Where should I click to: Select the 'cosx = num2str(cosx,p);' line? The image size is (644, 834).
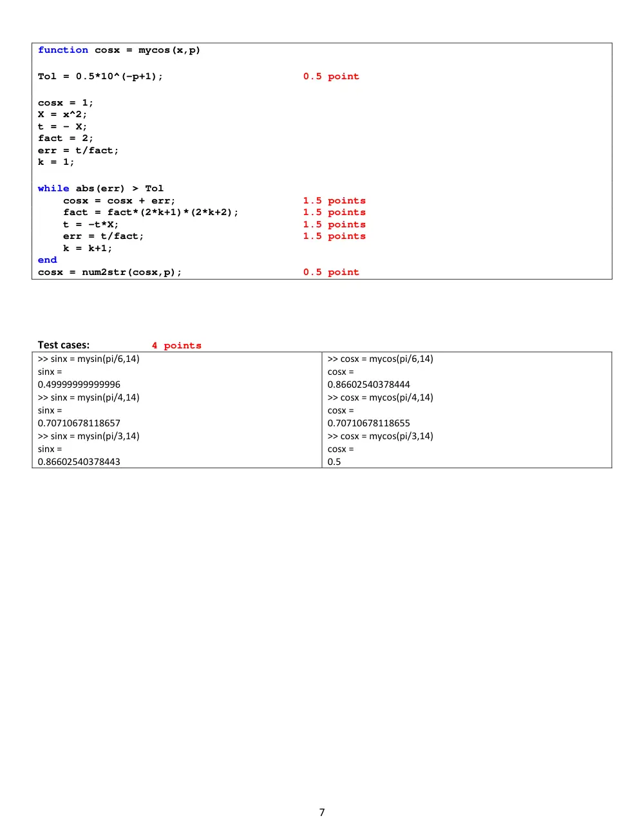[110, 272]
